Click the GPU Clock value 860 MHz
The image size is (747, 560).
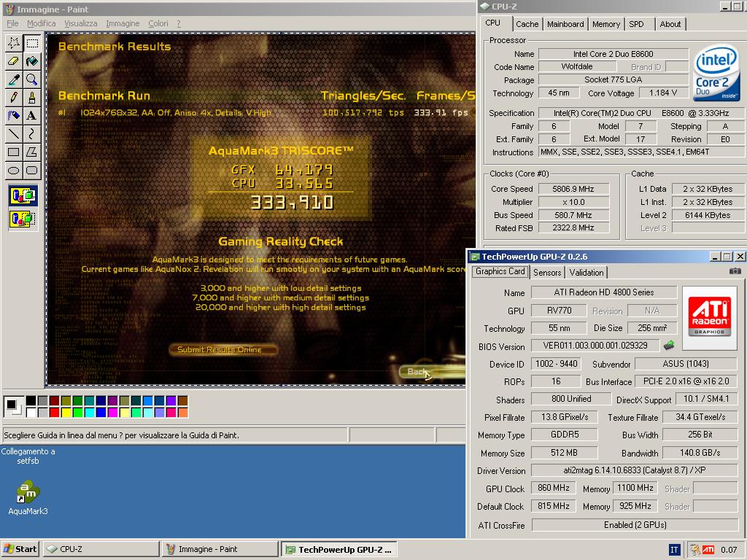554,488
